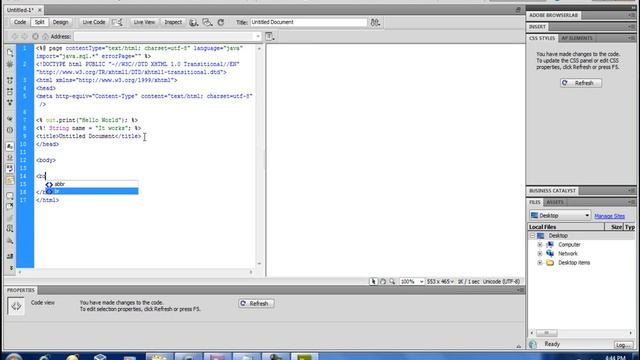Toggle word wrap in code view
The image size is (640, 360).
click(10, 169)
